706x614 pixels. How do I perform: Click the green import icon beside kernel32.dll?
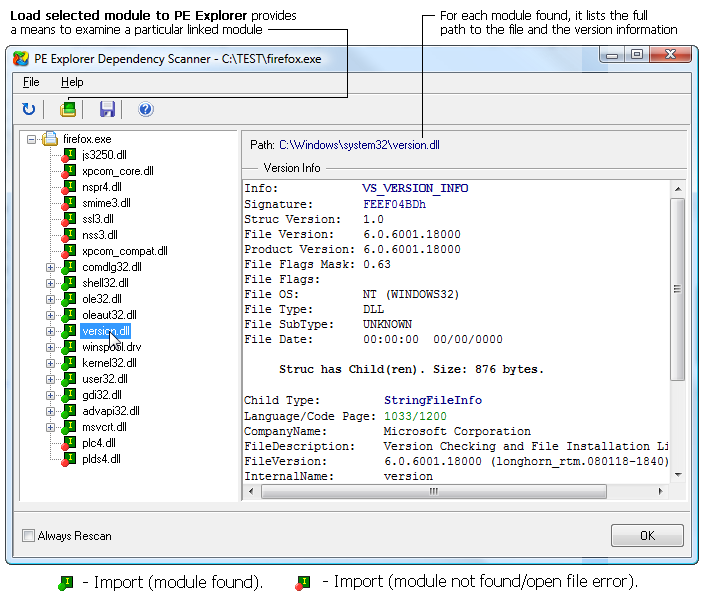tap(68, 363)
